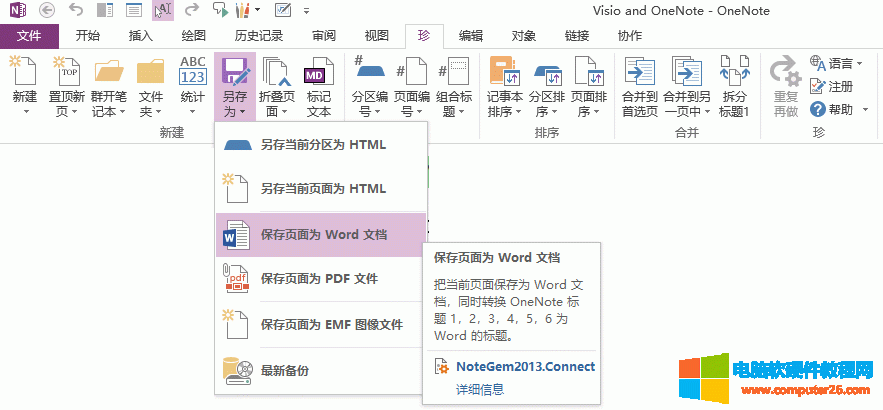Open 页面排序 page sort button

click(x=589, y=87)
